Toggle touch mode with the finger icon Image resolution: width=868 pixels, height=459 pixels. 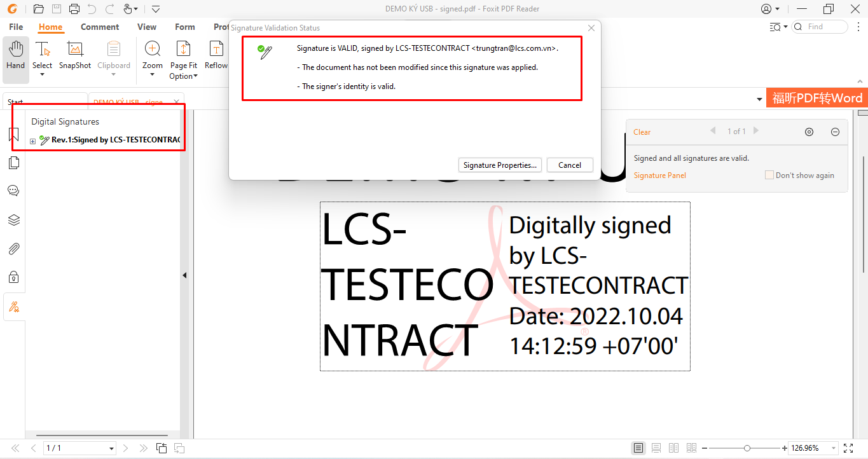(128, 9)
